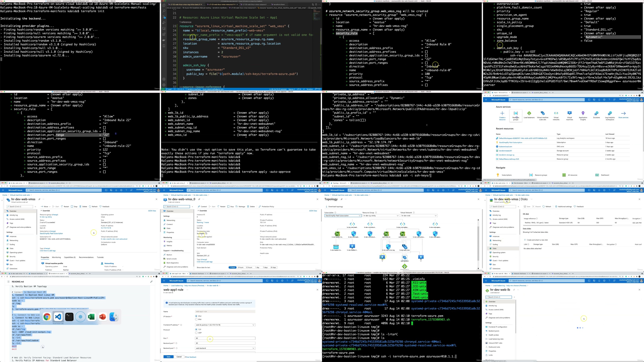This screenshot has height=362, width=644.
Task: Open Load balancers from Azure services
Action: pos(529,114)
